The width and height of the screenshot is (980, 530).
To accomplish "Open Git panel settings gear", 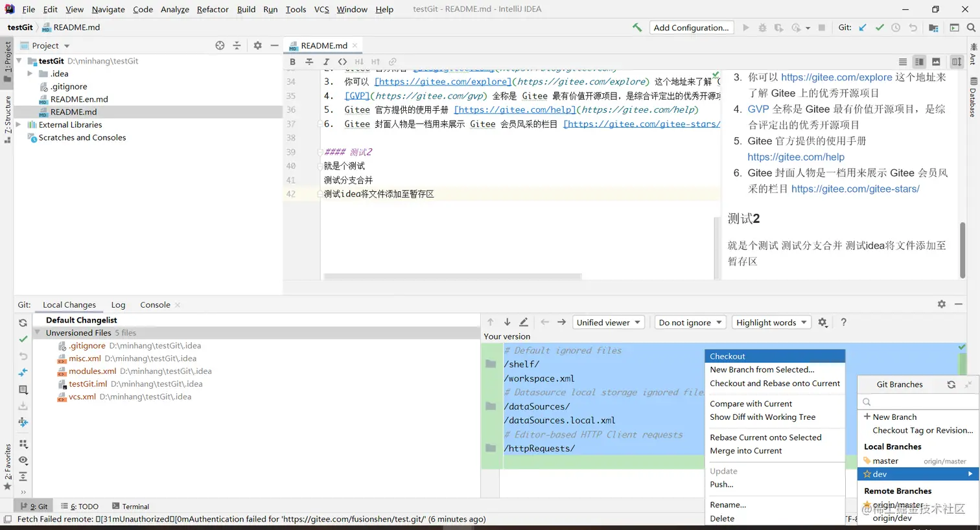I will (x=941, y=304).
